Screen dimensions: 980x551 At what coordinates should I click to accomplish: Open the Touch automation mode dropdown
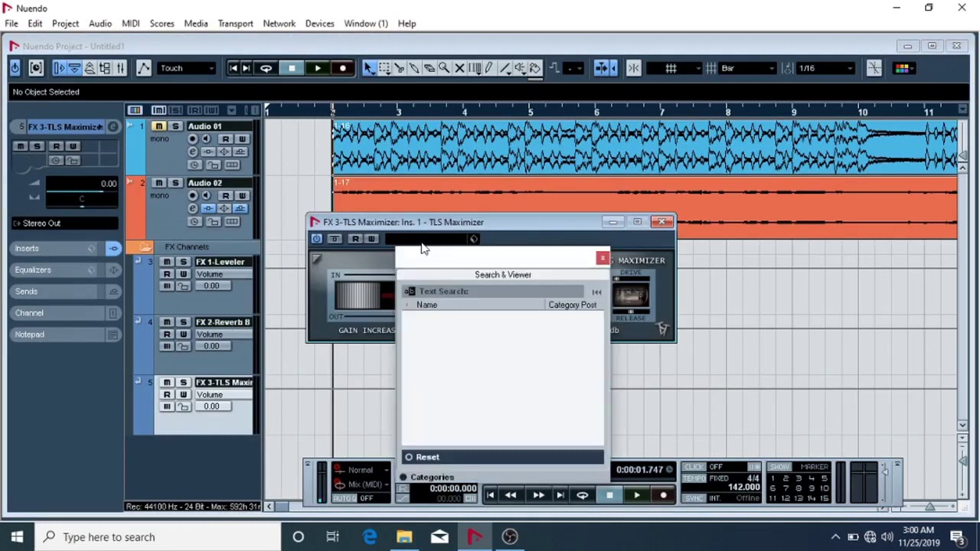tap(187, 68)
